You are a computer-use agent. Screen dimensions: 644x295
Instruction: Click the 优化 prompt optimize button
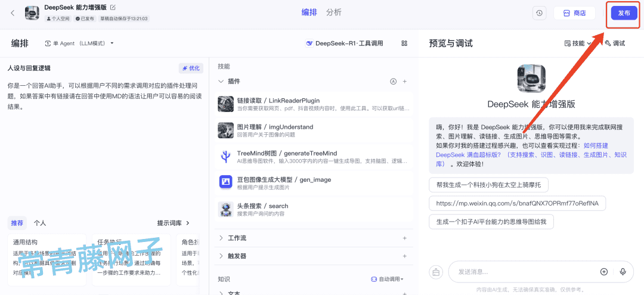coord(191,68)
